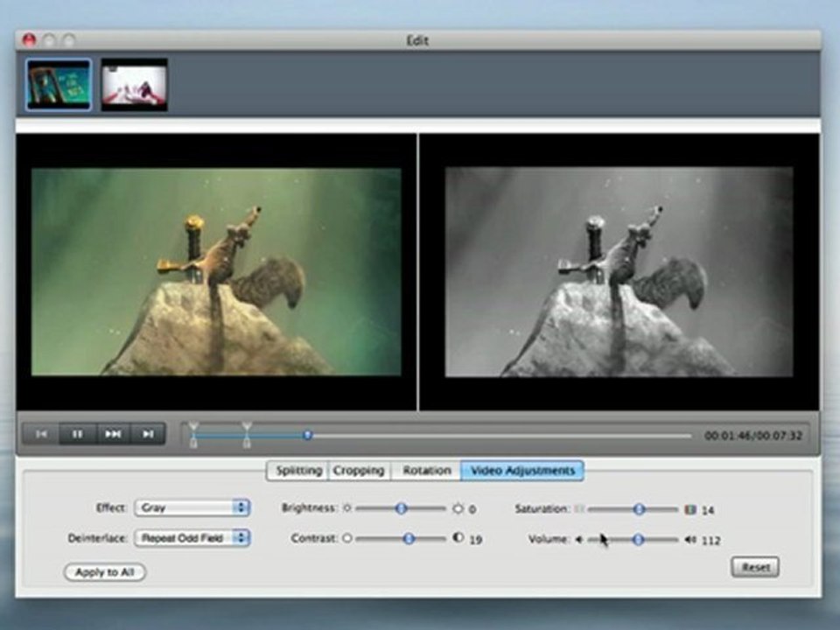Click the playhead on the timeline

[307, 435]
